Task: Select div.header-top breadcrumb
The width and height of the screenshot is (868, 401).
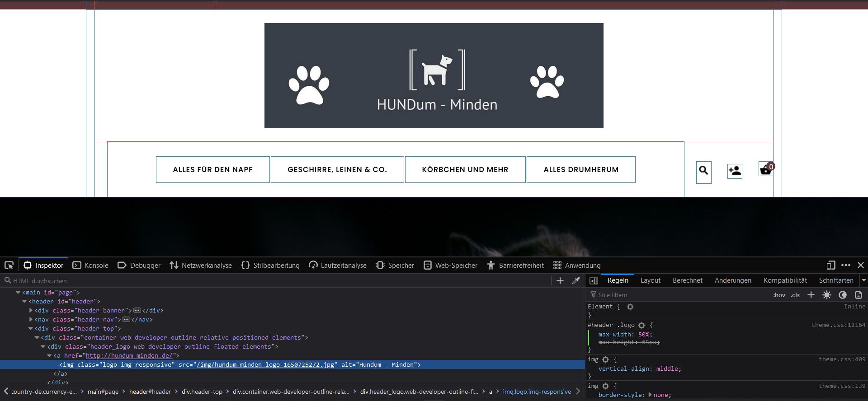Action: pos(202,392)
